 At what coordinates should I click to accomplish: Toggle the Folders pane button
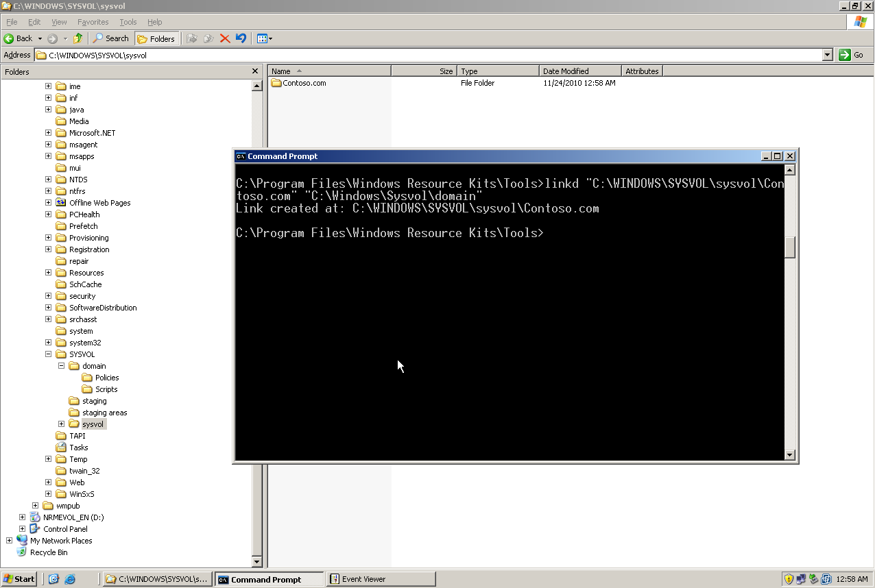click(157, 38)
